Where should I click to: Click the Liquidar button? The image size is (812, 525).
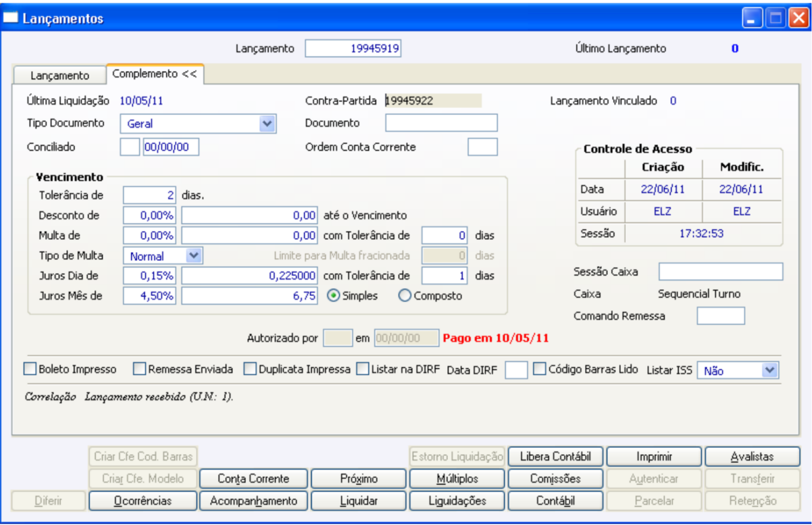point(359,501)
